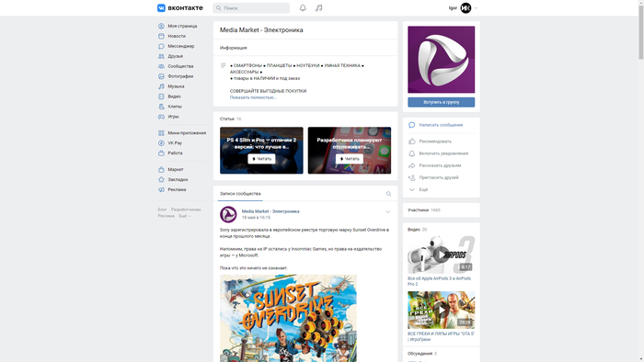Viewport: 644px width, 362px height.
Task: Click the VKontakte logo
Action: tap(180, 7)
